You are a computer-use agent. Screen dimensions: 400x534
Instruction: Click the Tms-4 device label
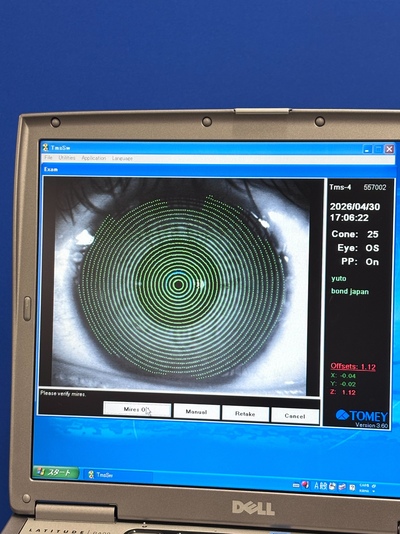(x=340, y=187)
